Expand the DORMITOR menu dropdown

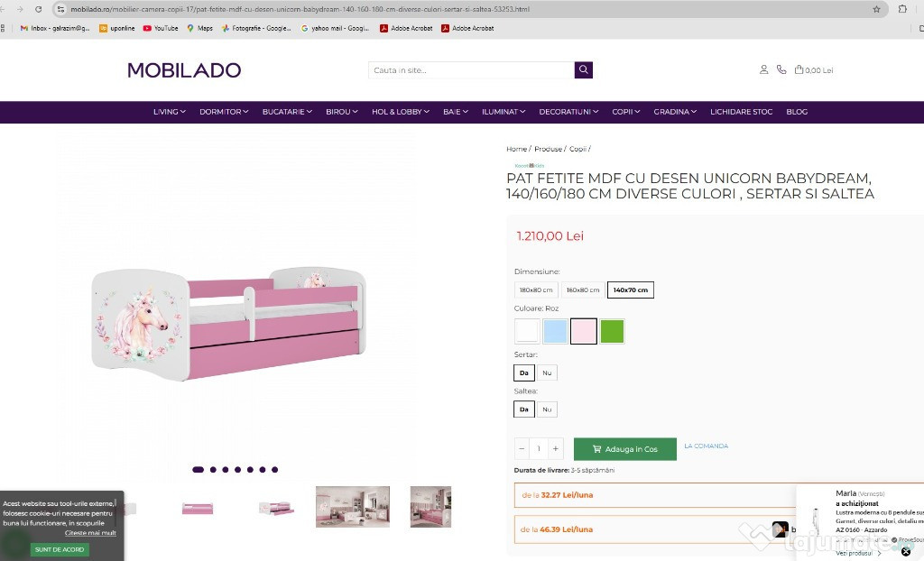click(224, 111)
